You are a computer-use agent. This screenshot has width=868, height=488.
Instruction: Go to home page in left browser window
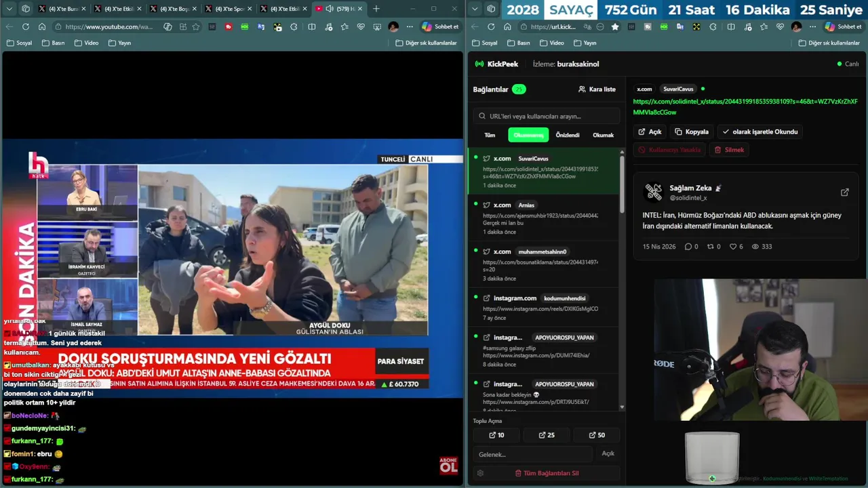tap(41, 26)
